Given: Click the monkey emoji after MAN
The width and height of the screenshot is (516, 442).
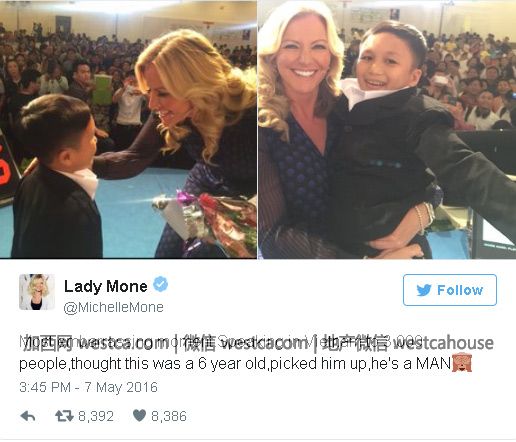Looking at the screenshot, I should 462,363.
